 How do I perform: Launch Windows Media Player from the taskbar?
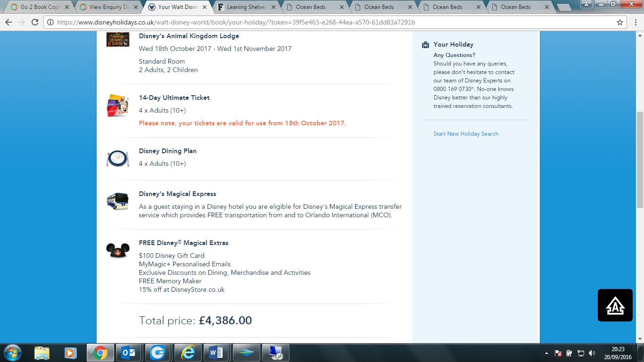(71, 353)
